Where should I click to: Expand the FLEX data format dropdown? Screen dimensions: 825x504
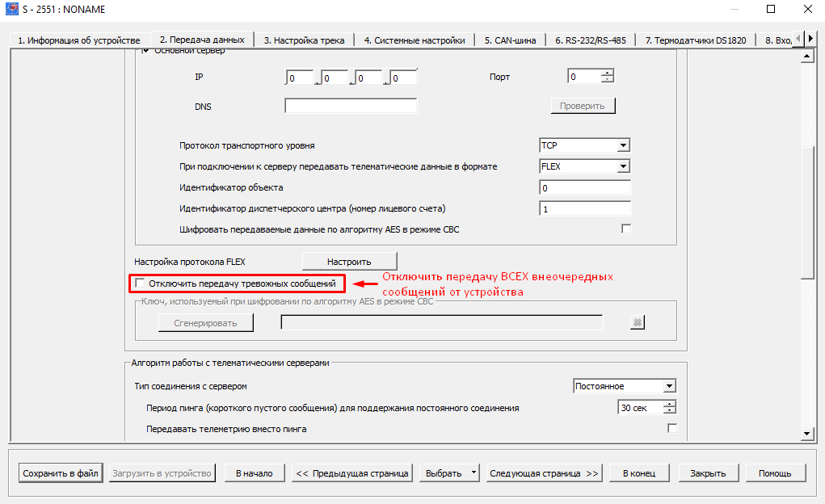point(622,166)
